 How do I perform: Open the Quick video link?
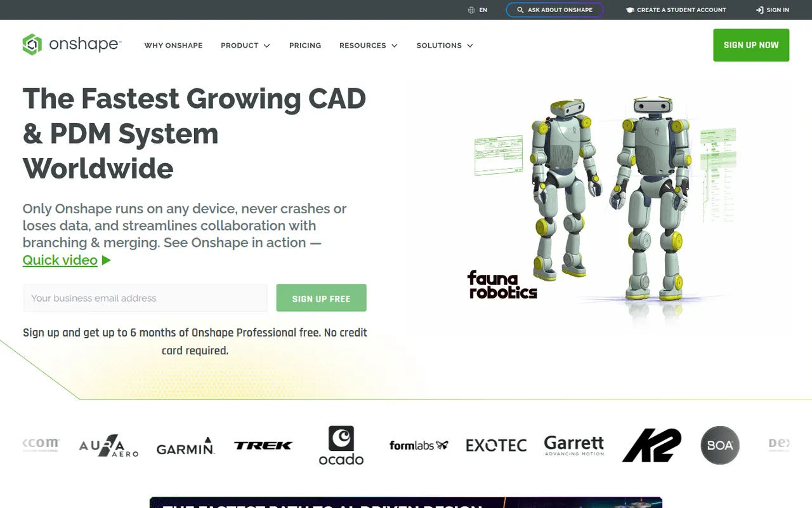coord(60,260)
